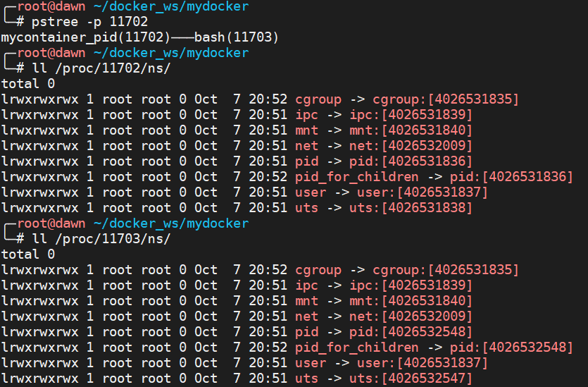Viewport: 588px width, 387px height.
Task: Click uts:[4026532547] in the second listing
Action: coord(411,379)
